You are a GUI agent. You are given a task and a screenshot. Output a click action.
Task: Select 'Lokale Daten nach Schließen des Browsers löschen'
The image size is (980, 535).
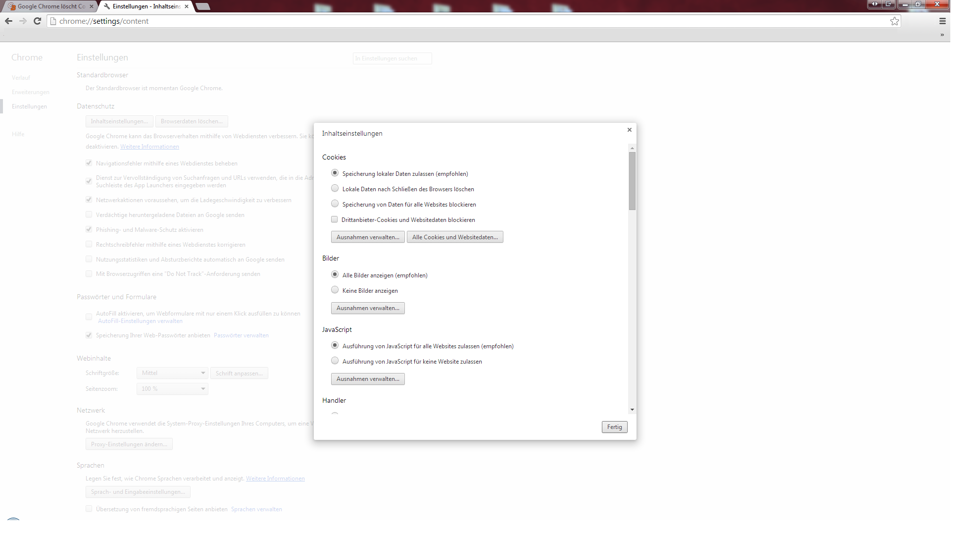coord(335,188)
